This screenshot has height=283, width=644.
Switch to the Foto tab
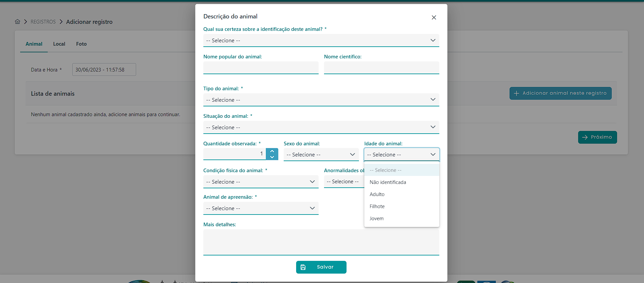(81, 44)
